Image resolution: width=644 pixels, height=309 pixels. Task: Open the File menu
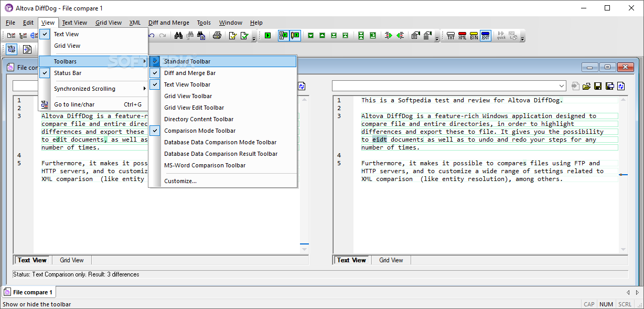point(10,23)
